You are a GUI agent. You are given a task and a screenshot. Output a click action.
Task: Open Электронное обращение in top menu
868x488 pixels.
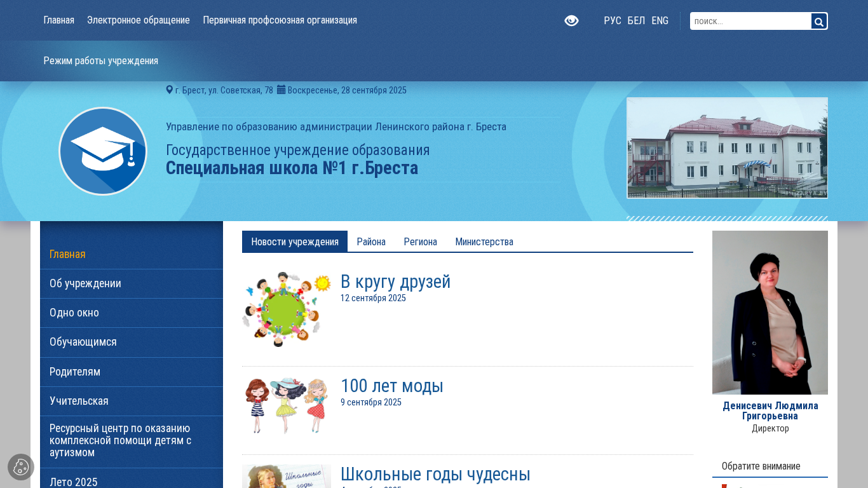[x=139, y=20]
